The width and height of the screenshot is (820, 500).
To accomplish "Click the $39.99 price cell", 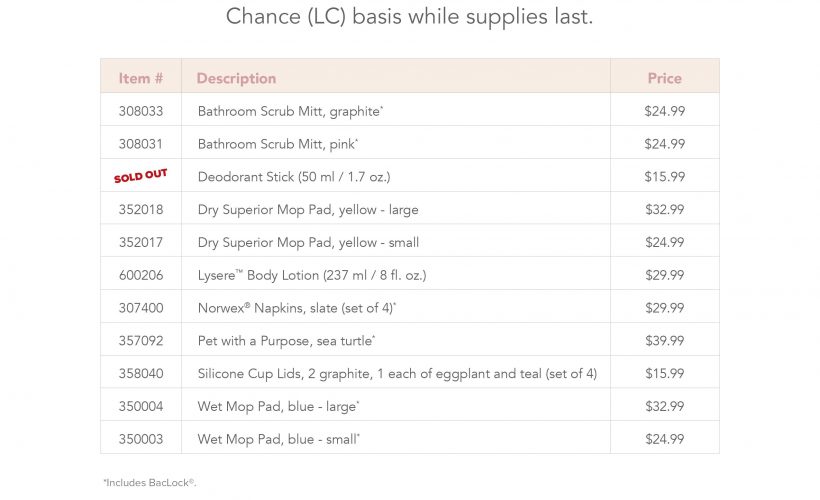I will point(664,341).
